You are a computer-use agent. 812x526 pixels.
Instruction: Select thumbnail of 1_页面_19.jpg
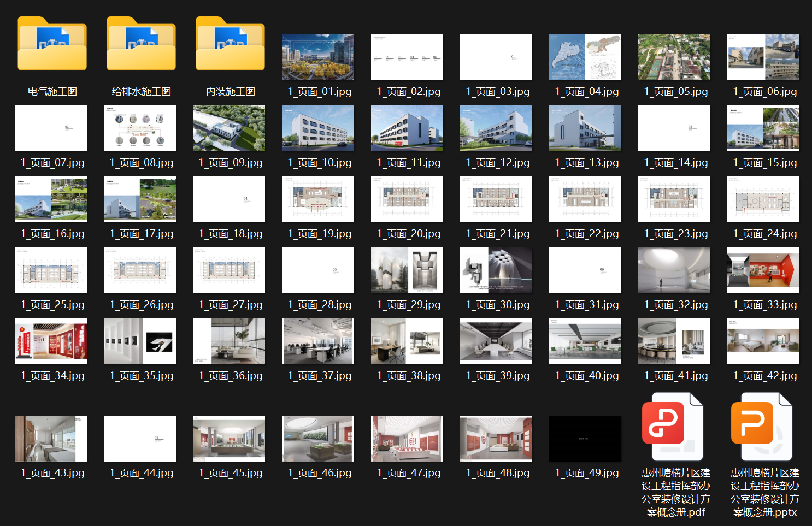318,199
